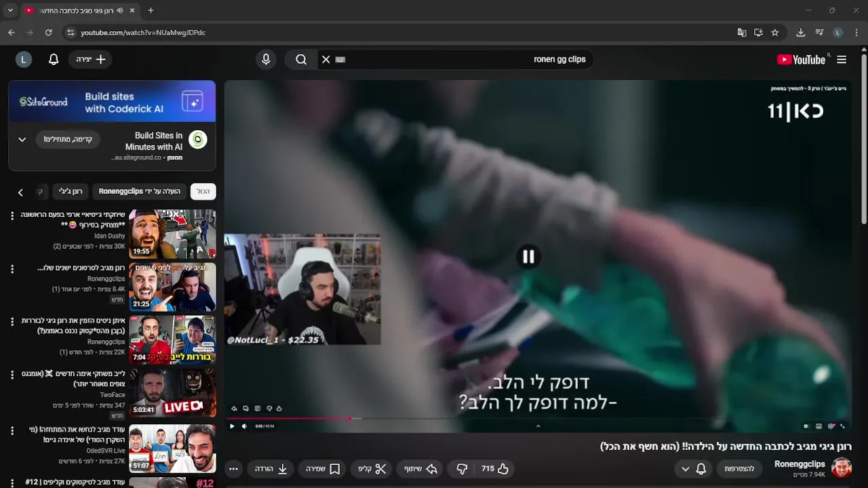Select the הכול filter chip

(203, 192)
